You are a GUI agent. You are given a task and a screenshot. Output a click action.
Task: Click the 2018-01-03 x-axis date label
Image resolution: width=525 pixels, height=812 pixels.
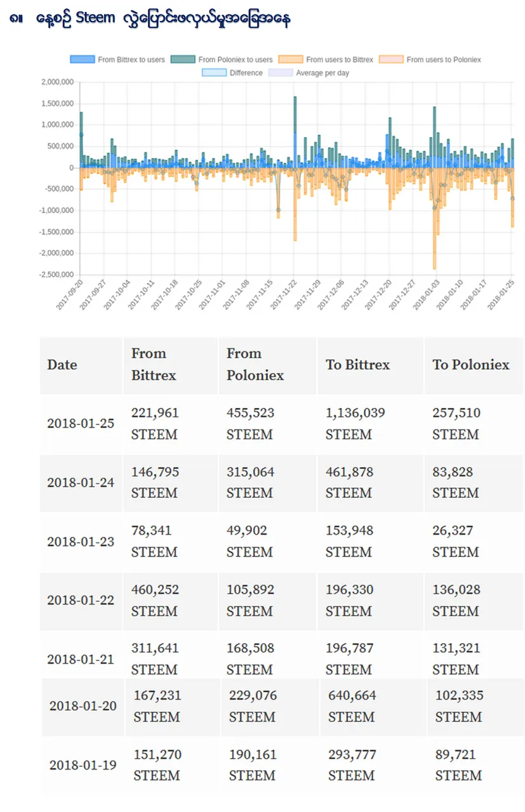pos(427,295)
